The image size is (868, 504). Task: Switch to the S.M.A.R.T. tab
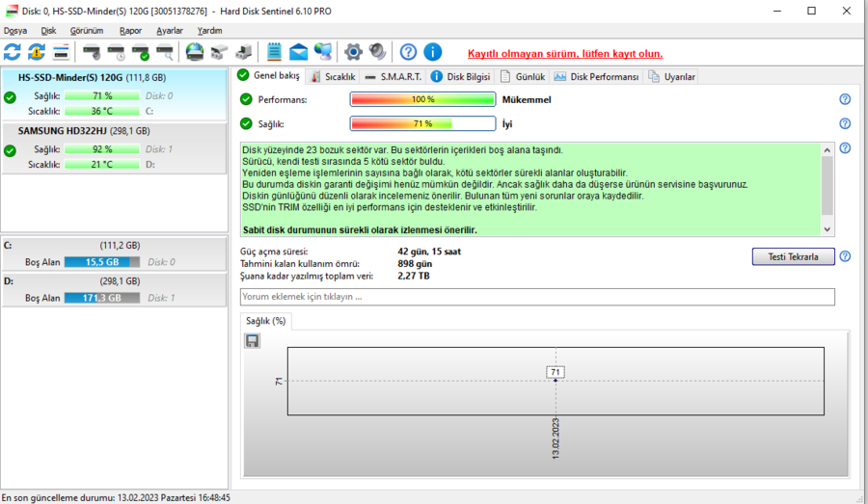393,76
